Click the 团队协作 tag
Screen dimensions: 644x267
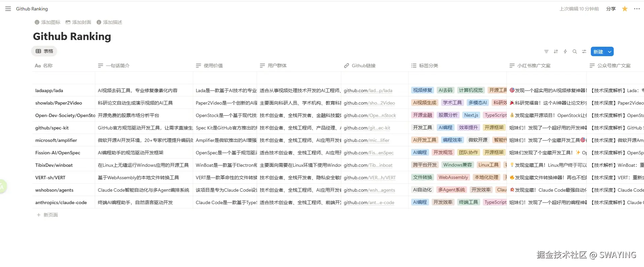tap(468, 152)
